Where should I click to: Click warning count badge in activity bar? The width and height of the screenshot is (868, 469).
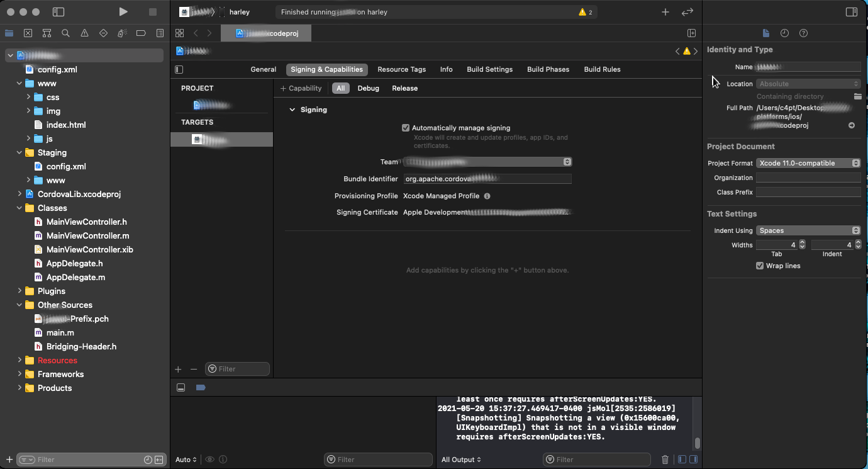pyautogui.click(x=585, y=12)
